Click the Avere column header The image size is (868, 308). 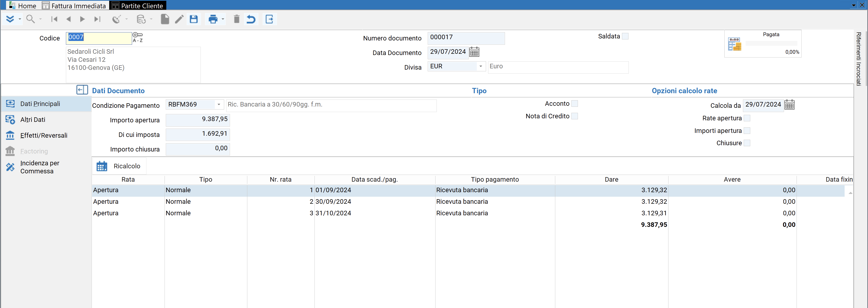pos(732,179)
